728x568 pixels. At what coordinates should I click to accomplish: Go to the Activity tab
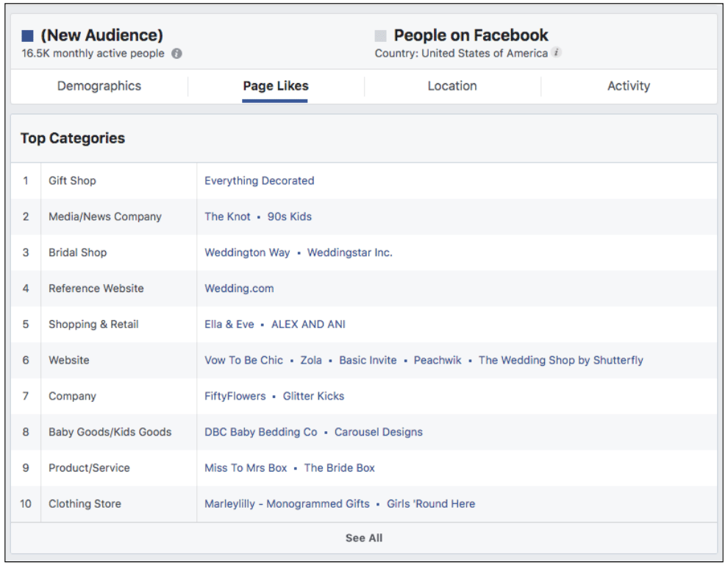click(x=629, y=86)
